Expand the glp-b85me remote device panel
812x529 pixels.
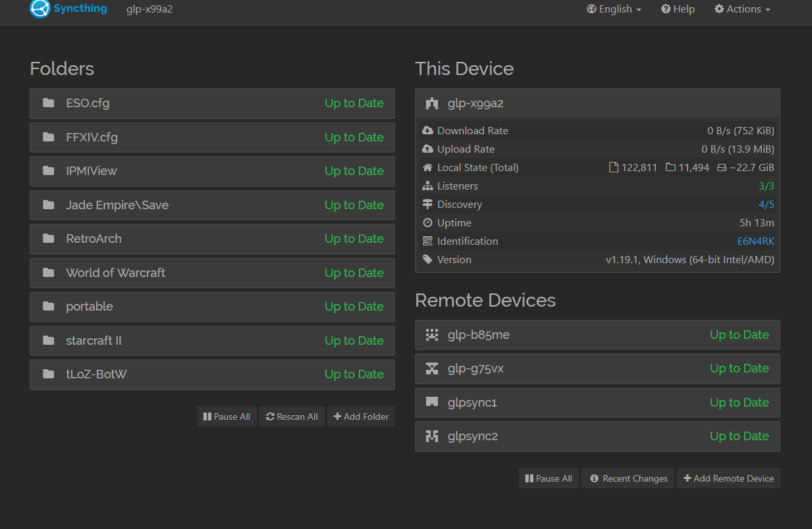pyautogui.click(x=597, y=335)
